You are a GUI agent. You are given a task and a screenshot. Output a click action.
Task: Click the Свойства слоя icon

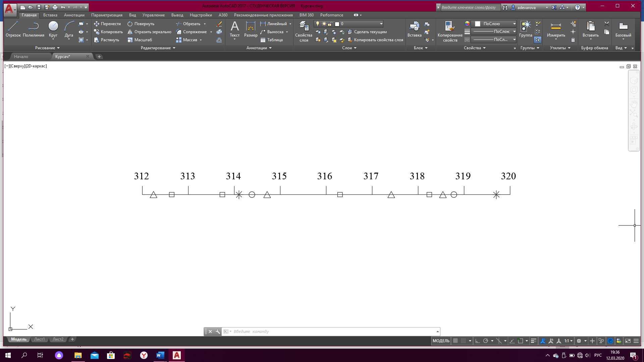(304, 31)
